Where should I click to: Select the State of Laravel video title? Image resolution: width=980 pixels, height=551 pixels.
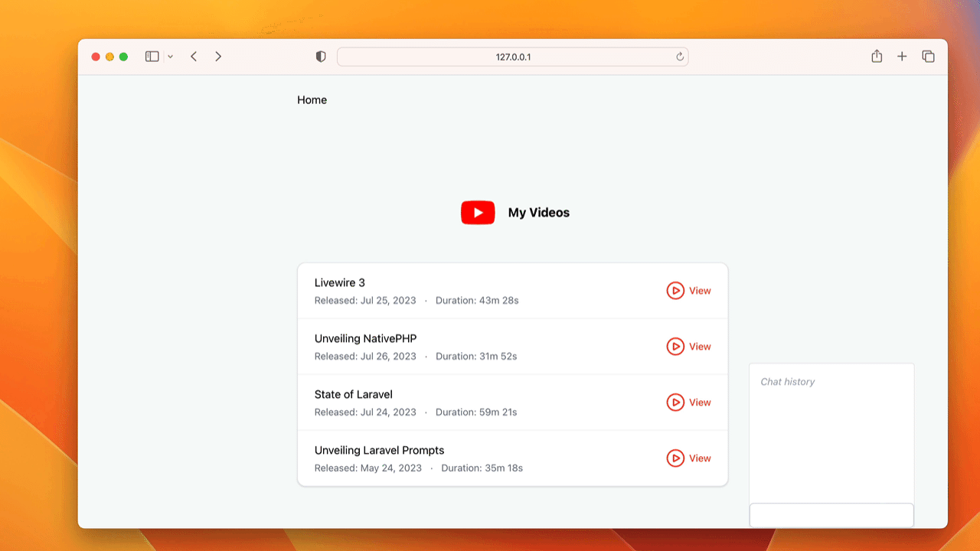click(353, 395)
